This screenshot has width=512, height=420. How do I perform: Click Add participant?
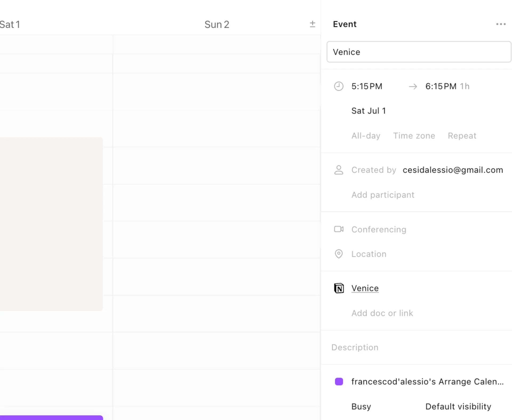tap(383, 195)
